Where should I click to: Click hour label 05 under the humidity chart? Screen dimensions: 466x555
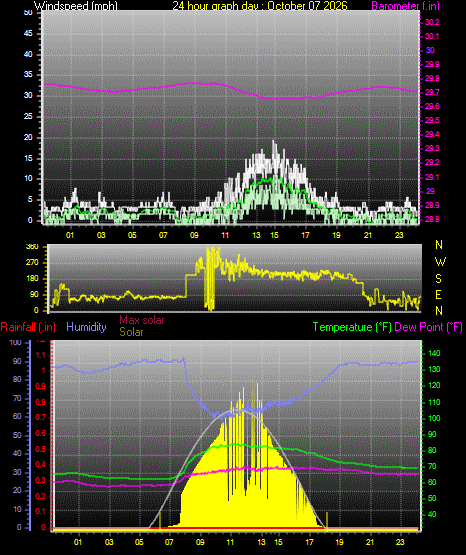pyautogui.click(x=139, y=542)
